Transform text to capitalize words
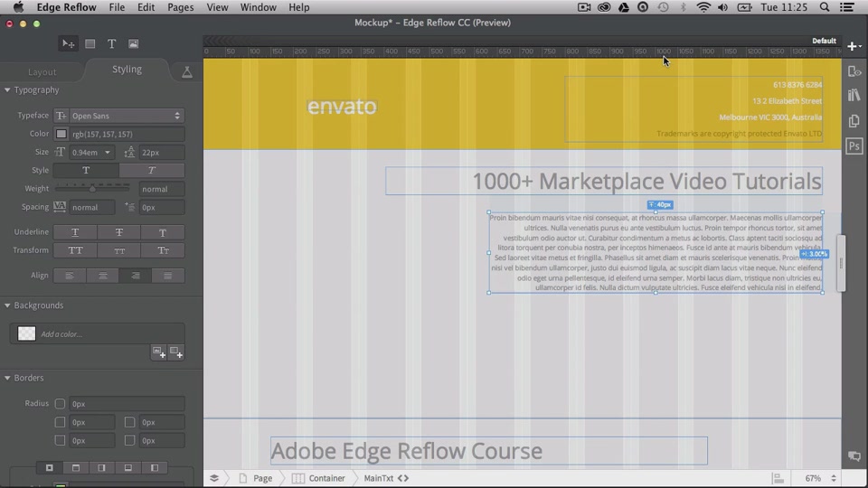This screenshot has width=868, height=488. (163, 250)
